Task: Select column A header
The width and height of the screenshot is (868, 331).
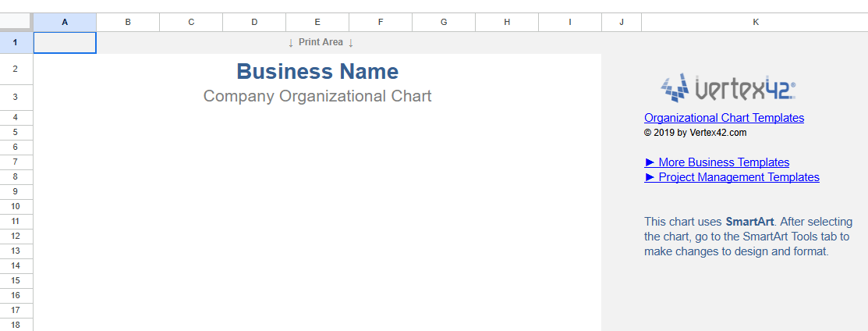Action: pyautogui.click(x=65, y=22)
